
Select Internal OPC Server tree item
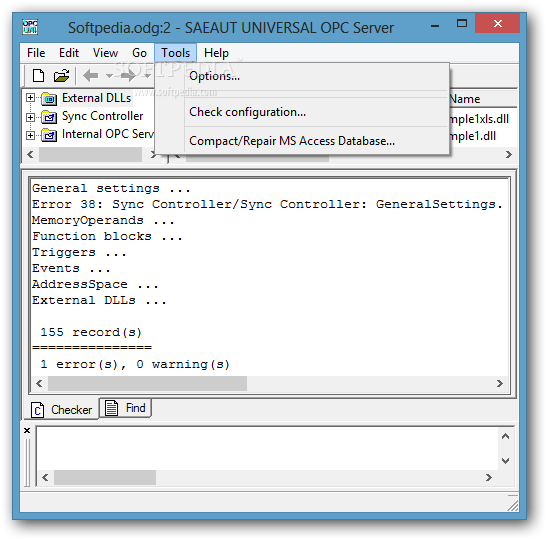(x=107, y=134)
